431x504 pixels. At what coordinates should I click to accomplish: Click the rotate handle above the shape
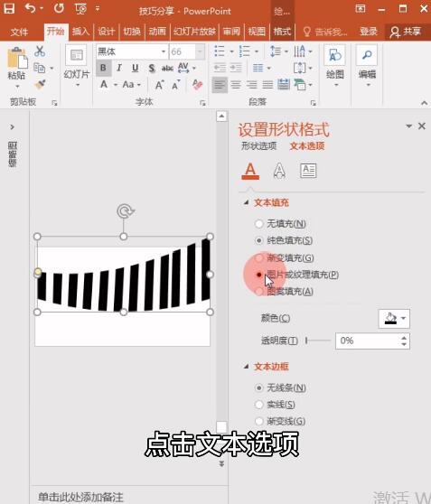point(125,211)
